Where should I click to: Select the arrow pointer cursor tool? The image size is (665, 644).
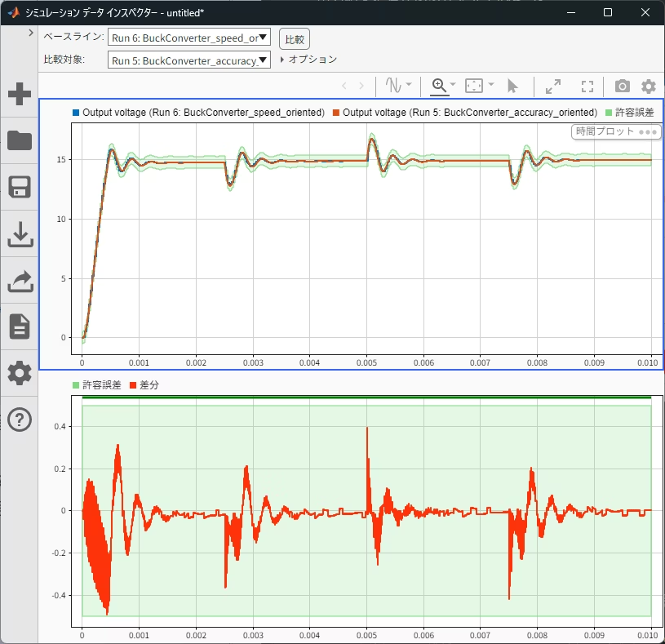coord(512,86)
